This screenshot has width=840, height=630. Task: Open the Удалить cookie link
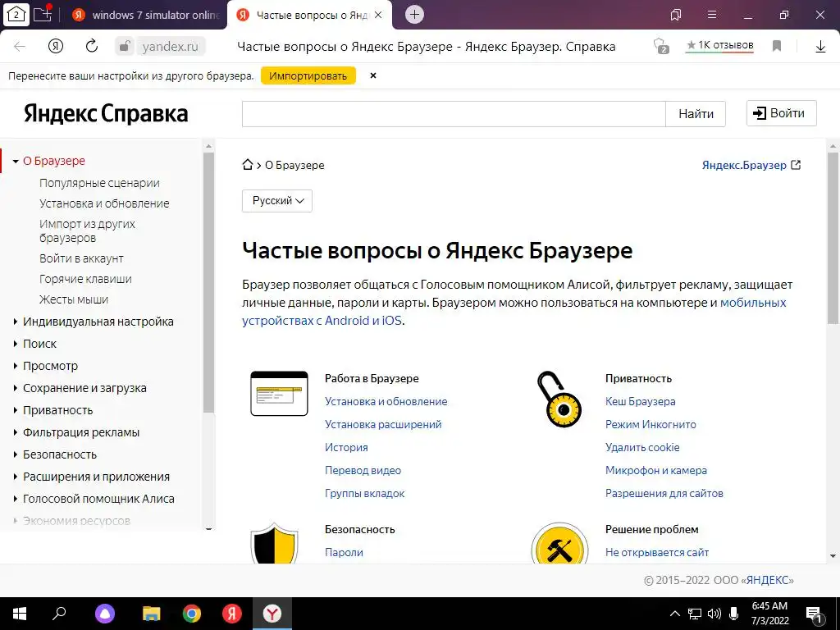click(x=642, y=447)
